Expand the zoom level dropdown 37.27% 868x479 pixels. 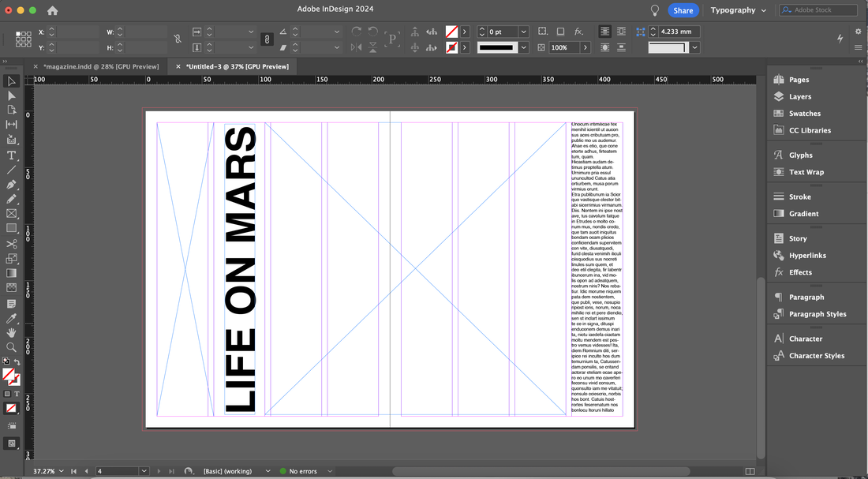pos(61,471)
